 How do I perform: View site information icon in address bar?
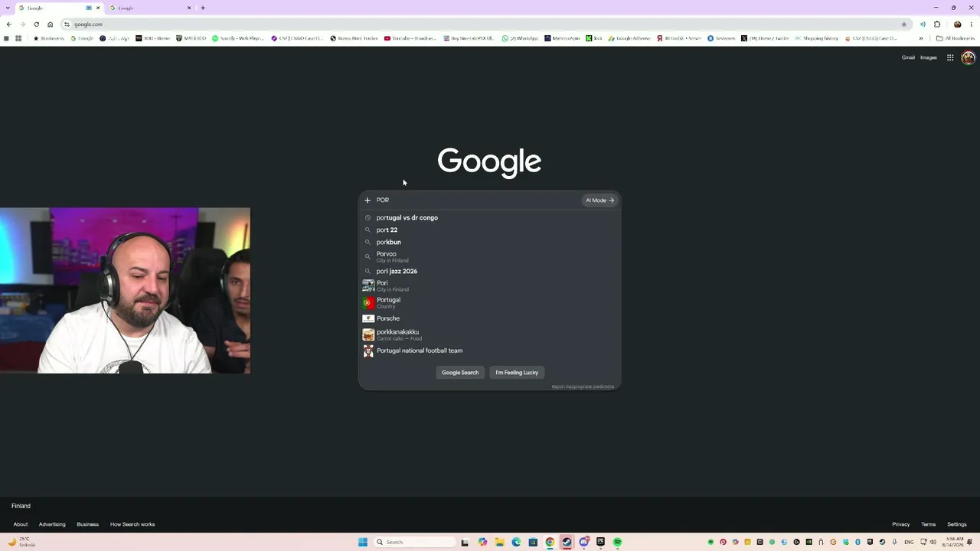coord(67,24)
